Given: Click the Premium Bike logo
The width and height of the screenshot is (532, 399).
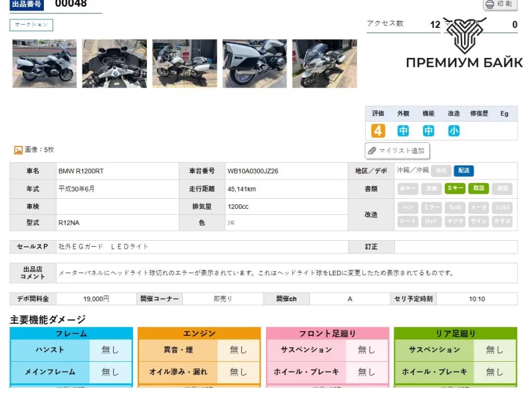Looking at the screenshot, I should point(464,45).
